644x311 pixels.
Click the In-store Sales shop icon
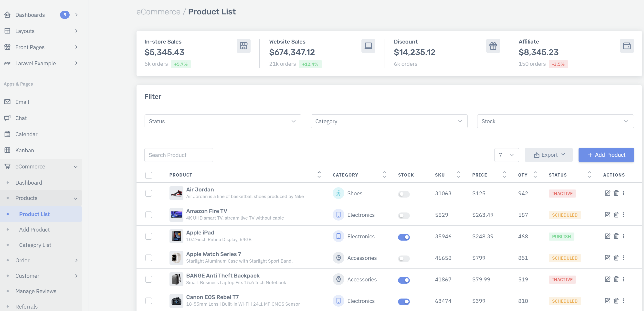pos(243,46)
